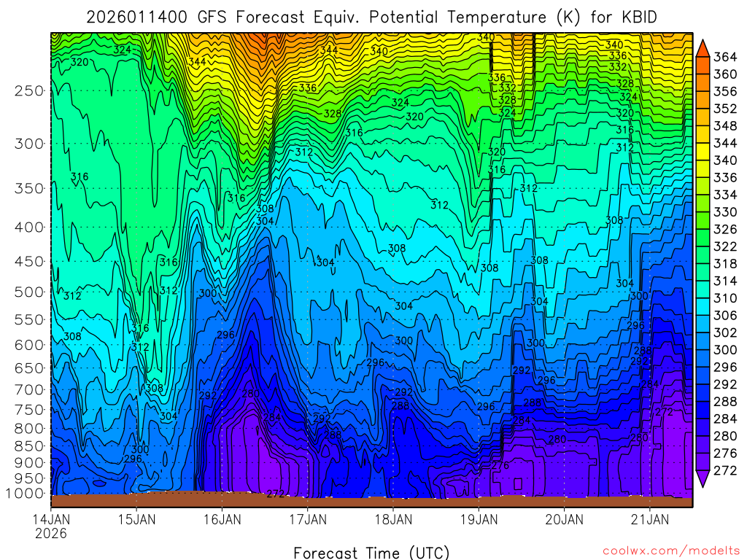Click the 314 value on the color legend
Viewport: 747px width, 560px height.
(x=725, y=281)
